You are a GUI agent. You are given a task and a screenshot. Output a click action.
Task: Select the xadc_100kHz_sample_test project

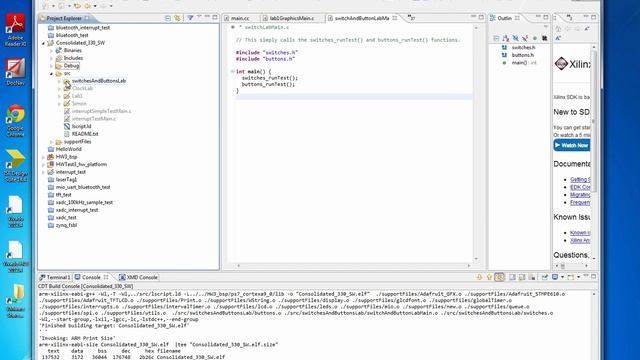(x=84, y=202)
